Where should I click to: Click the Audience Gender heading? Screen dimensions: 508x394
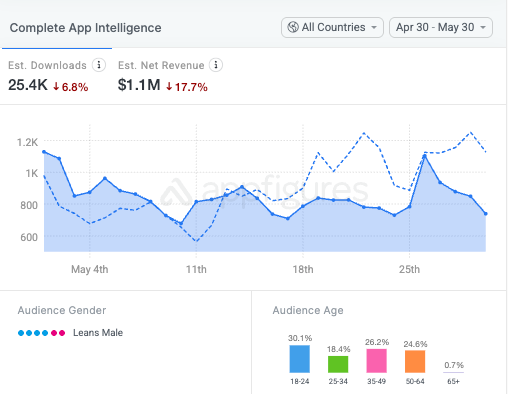coord(62,310)
